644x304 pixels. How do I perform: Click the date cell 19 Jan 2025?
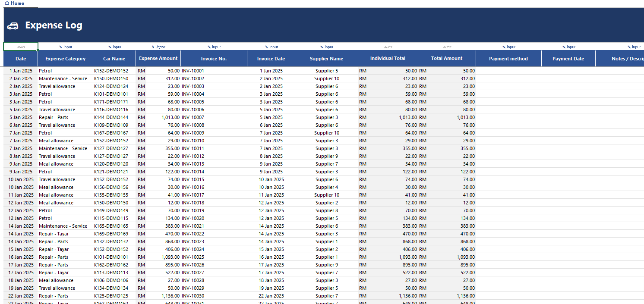(21, 288)
